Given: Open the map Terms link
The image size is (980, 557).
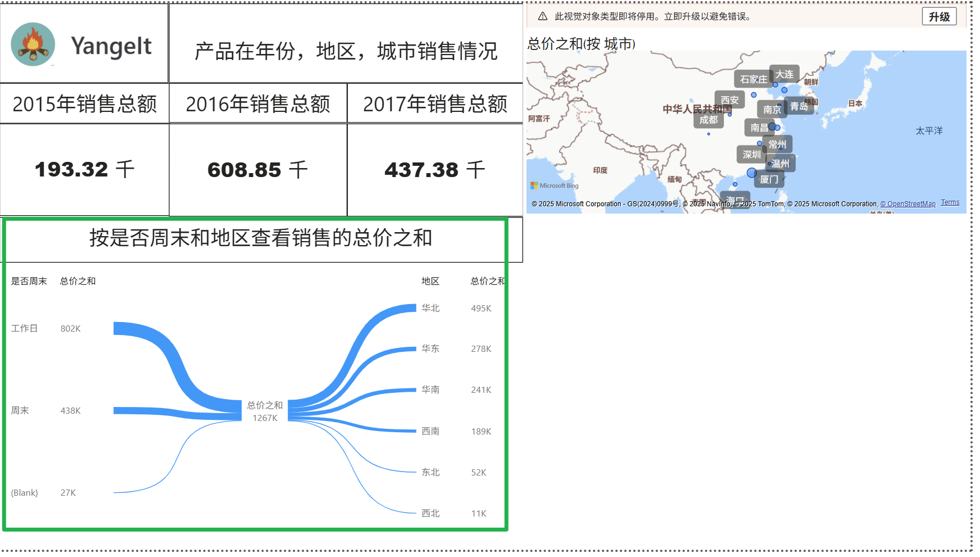Looking at the screenshot, I should pos(950,202).
